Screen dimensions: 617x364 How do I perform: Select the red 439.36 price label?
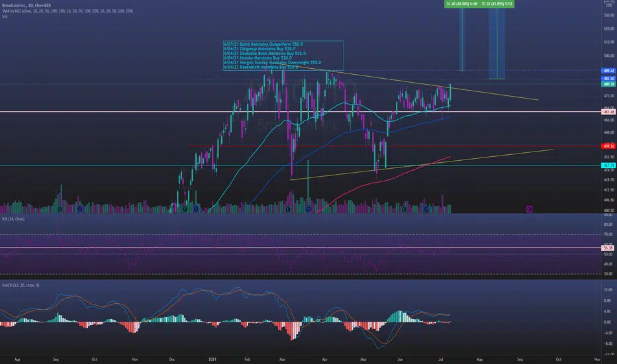[x=608, y=146]
